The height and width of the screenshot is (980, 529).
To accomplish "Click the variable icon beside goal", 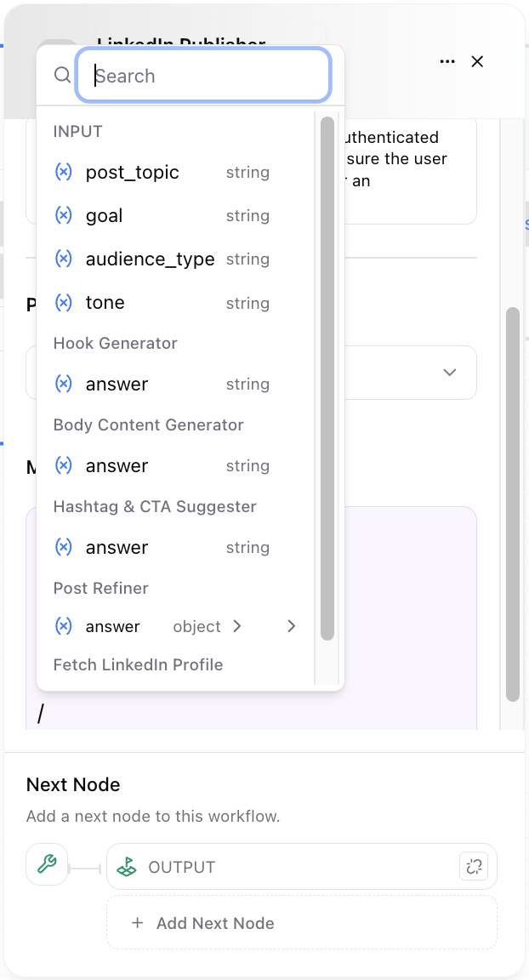I will coord(63,215).
